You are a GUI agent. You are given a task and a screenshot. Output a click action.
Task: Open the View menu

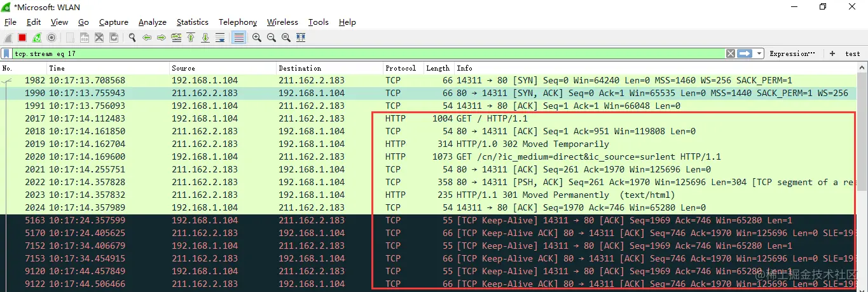[59, 22]
